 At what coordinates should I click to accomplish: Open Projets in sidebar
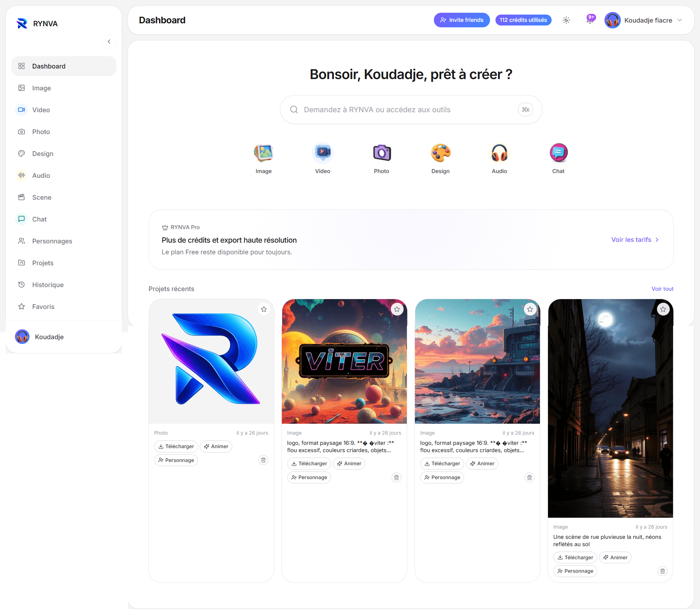tap(64, 263)
